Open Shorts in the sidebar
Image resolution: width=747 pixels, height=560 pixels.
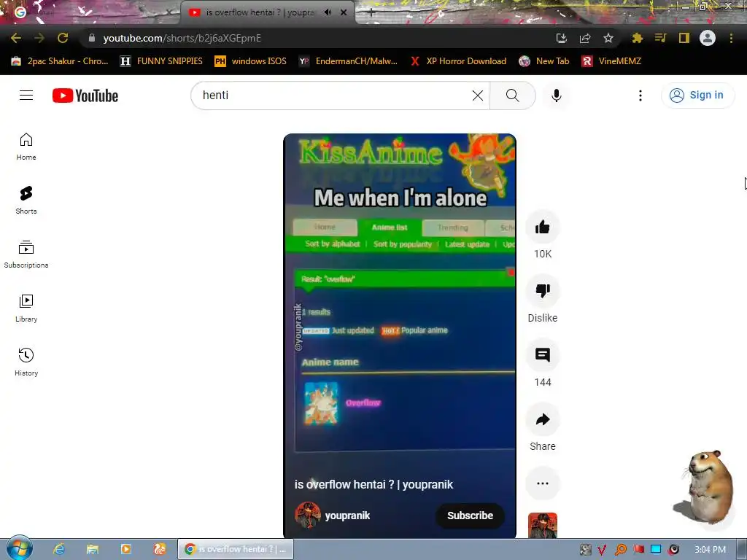(26, 201)
